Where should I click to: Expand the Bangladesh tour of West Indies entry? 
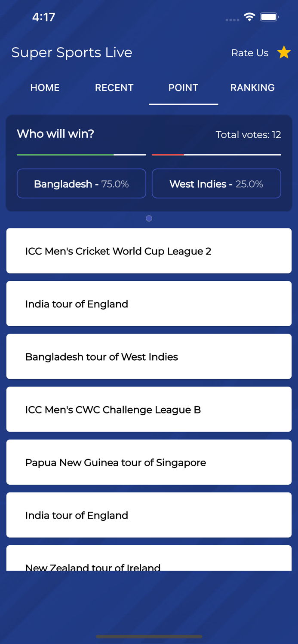pos(149,356)
